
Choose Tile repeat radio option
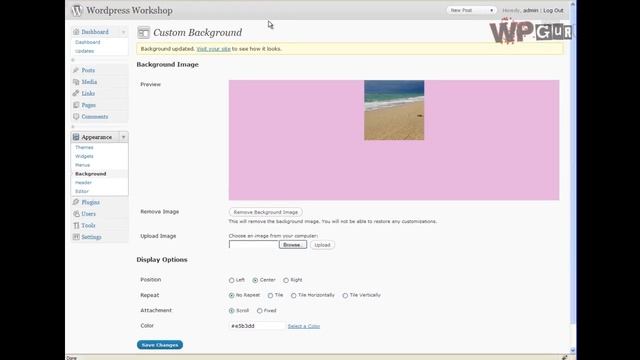tap(270, 296)
